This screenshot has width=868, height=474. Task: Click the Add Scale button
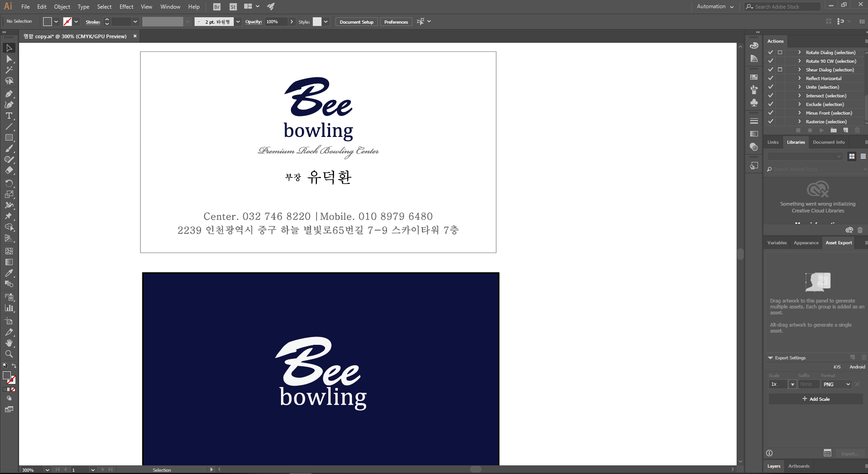click(816, 399)
